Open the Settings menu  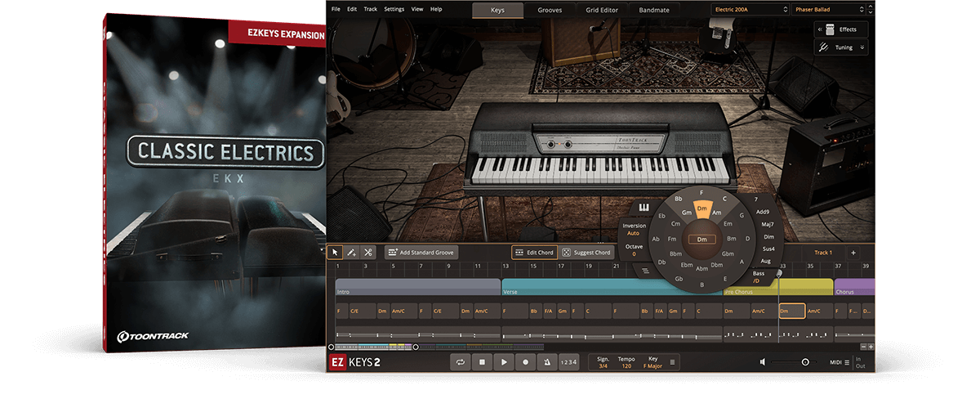[x=394, y=9]
